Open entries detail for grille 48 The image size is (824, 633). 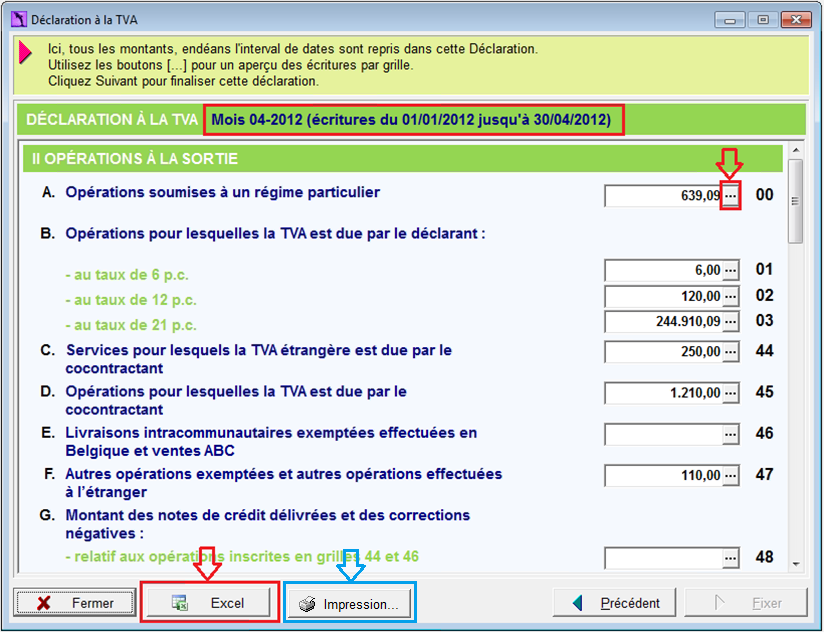[730, 558]
